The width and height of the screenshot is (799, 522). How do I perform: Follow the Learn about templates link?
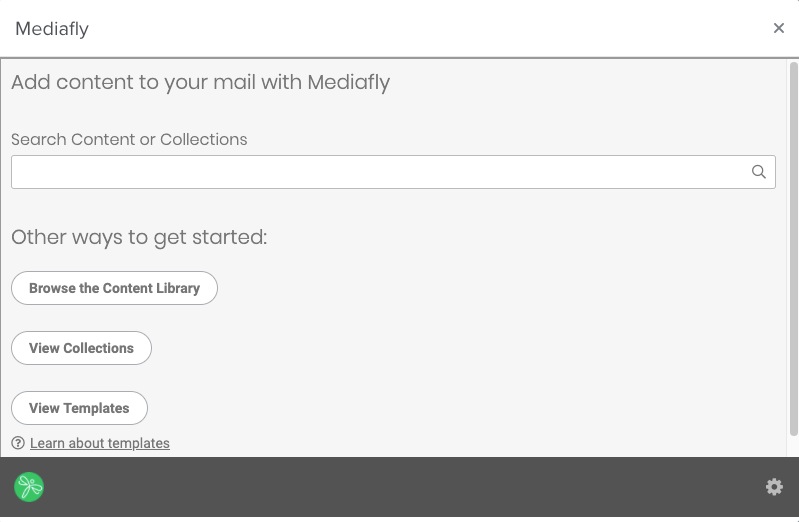(x=100, y=443)
